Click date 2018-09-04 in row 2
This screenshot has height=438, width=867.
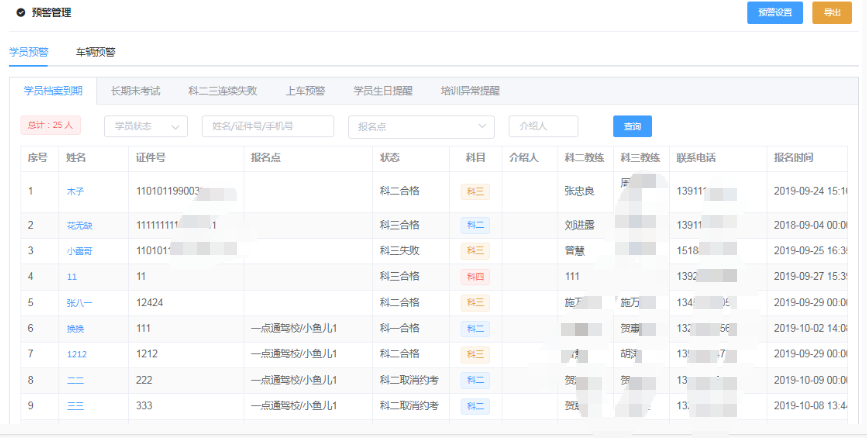[811, 225]
